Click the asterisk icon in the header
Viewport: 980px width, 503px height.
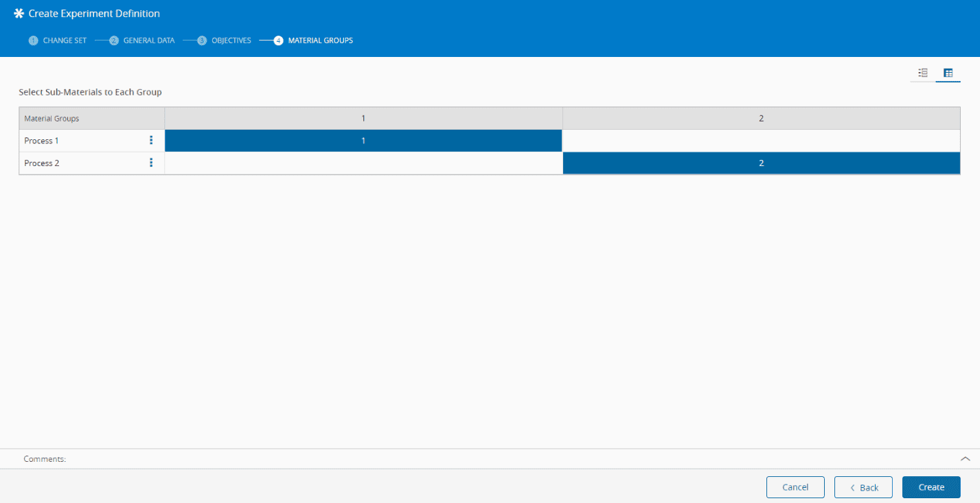(19, 12)
